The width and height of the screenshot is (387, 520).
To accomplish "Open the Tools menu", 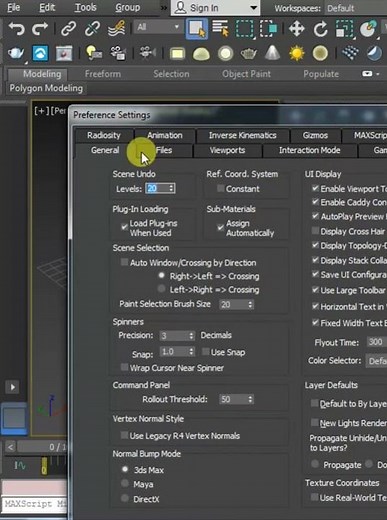I will pos(85,7).
